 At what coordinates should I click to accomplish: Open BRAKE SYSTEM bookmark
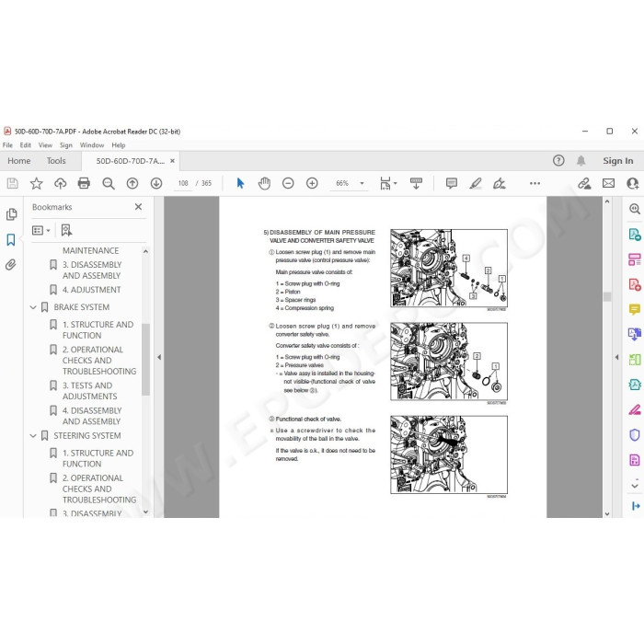pyautogui.click(x=82, y=307)
